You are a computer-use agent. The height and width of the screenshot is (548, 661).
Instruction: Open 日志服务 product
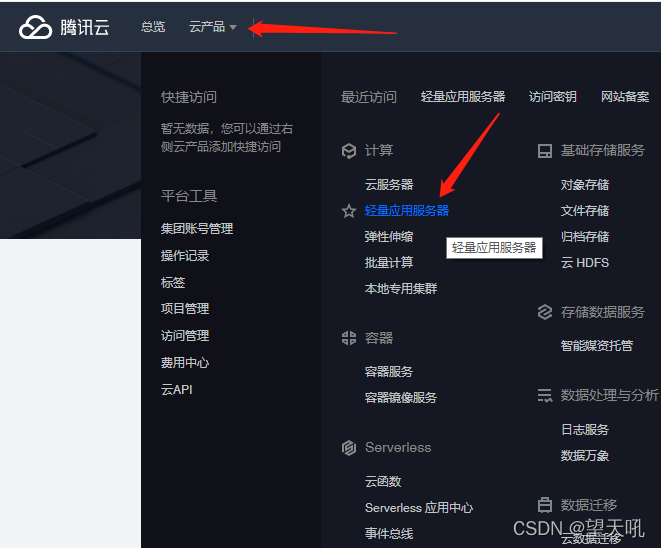pyautogui.click(x=585, y=430)
